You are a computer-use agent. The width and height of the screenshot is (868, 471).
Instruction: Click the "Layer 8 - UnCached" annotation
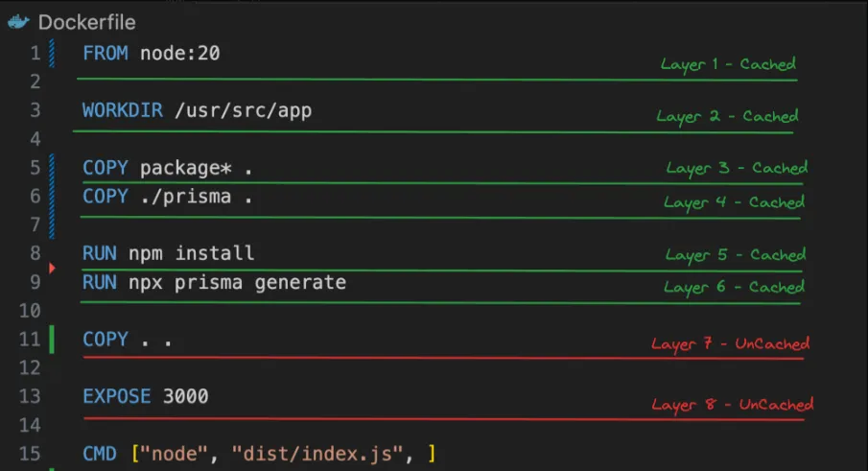(732, 405)
